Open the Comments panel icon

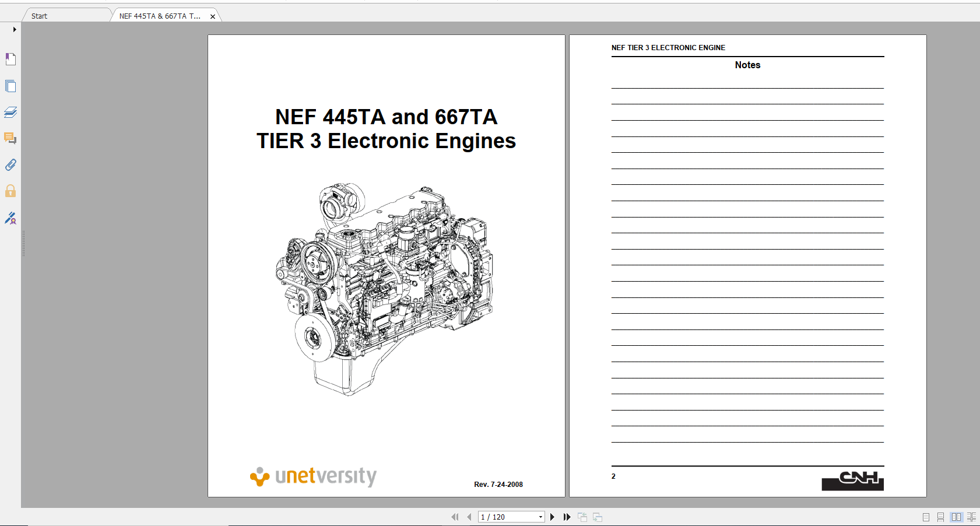[10, 138]
